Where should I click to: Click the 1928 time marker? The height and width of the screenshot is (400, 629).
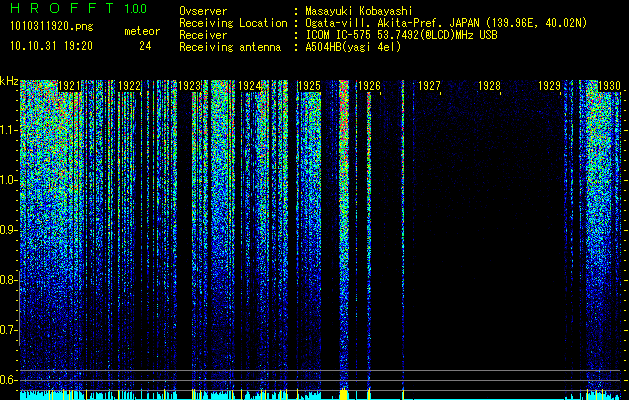489,86
